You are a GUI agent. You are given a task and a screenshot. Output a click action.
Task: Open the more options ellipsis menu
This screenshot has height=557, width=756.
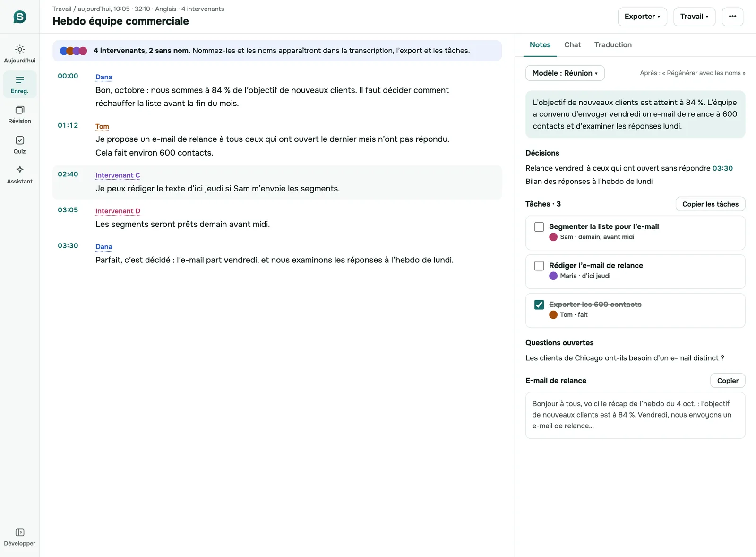click(732, 17)
